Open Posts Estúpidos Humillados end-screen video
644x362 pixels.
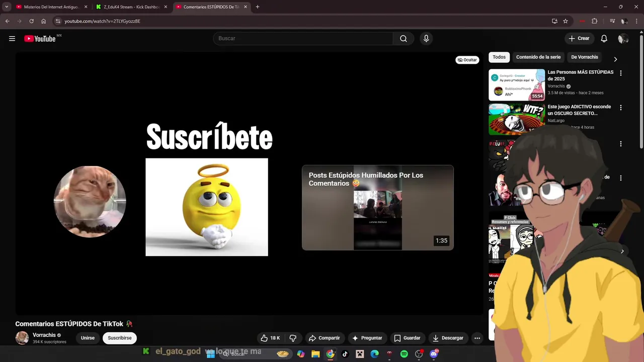[x=378, y=208]
